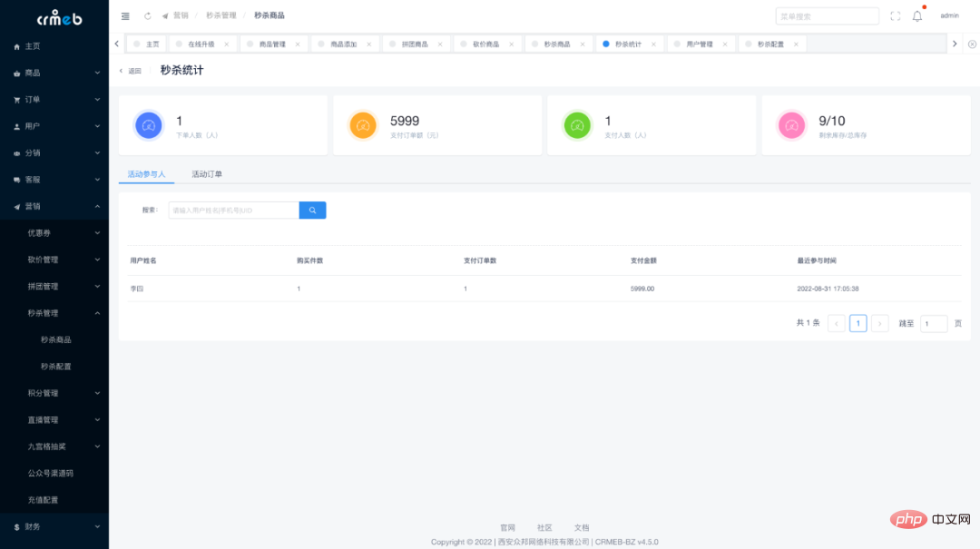
Task: Close the 秒杀配置 tab
Action: [796, 44]
